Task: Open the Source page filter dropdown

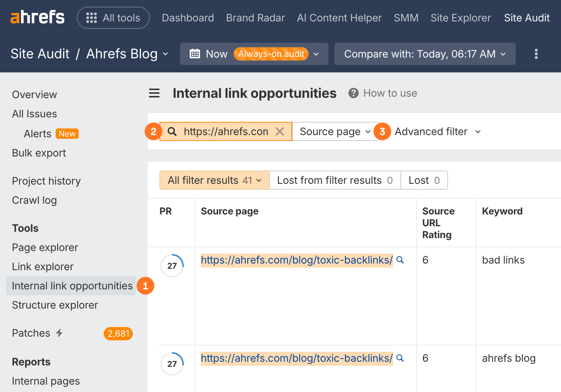Action: (x=334, y=131)
